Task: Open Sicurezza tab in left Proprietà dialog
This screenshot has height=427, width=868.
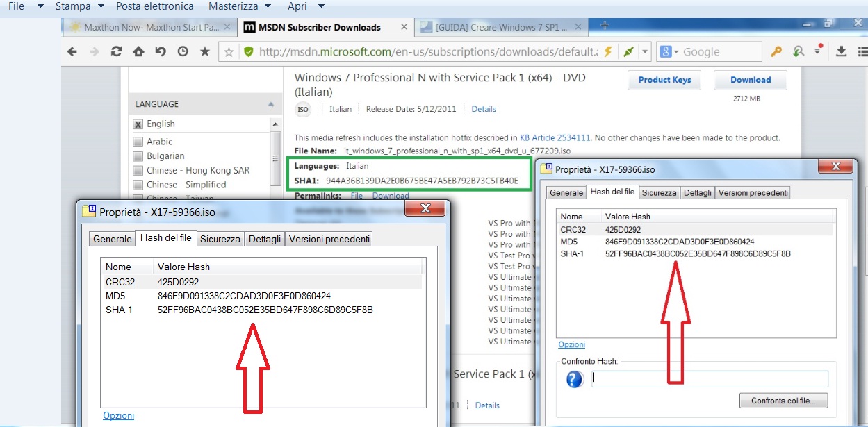Action: pos(220,239)
